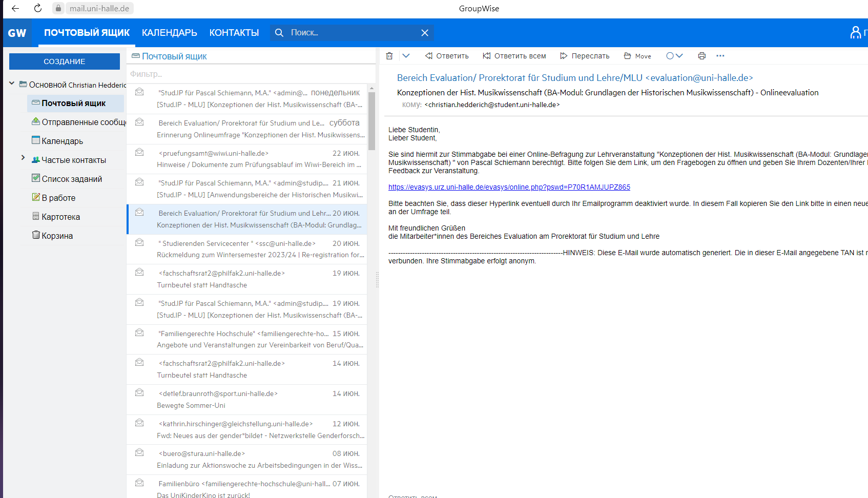Click the СОЗДАНИЕ compose button
The height and width of the screenshot is (498, 868).
(x=65, y=61)
